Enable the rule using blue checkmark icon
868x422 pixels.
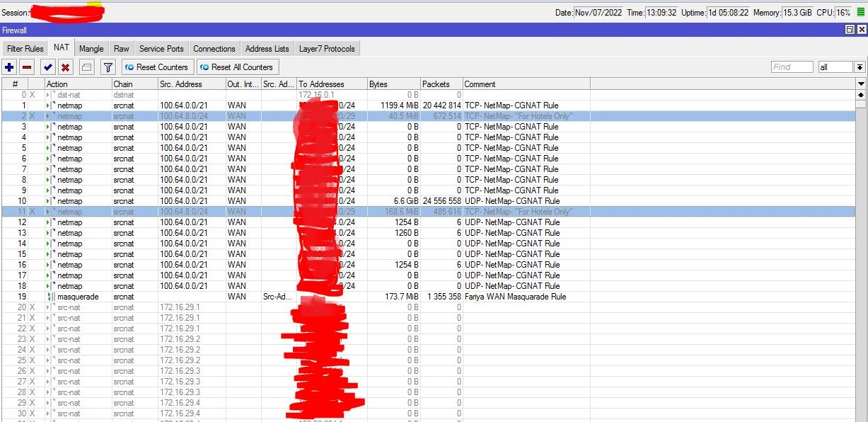click(47, 67)
